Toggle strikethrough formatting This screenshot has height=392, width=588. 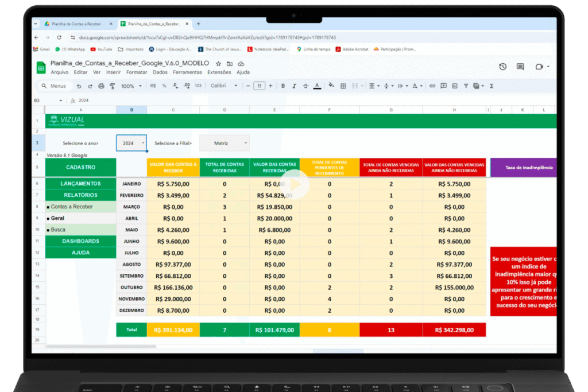[305, 86]
